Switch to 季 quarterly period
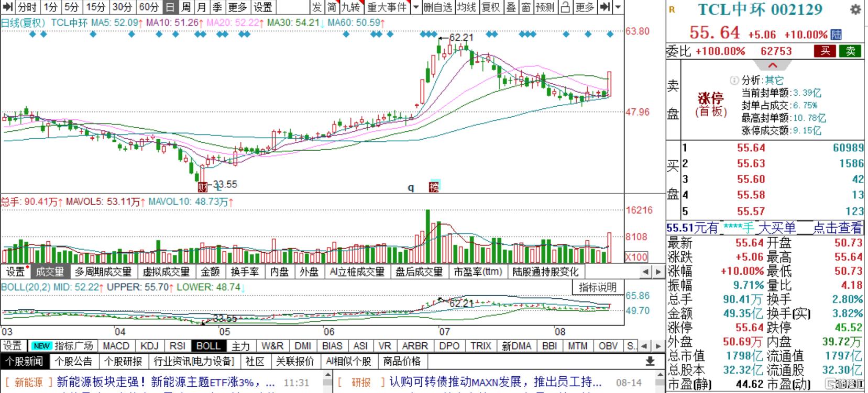The image size is (868, 393). click(217, 7)
